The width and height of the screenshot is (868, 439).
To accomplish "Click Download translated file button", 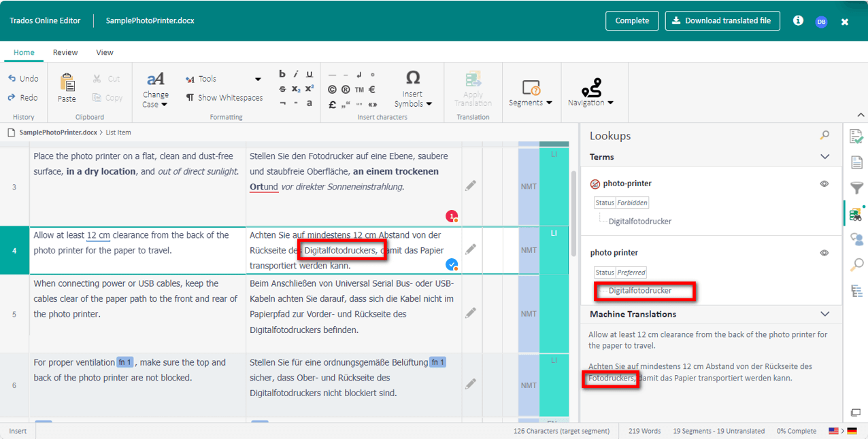I will (722, 21).
